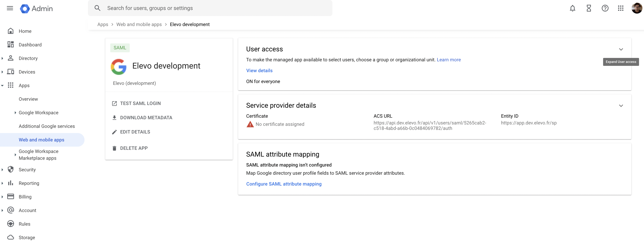Open the tasks hourglass icon
644x248 pixels.
tap(589, 8)
